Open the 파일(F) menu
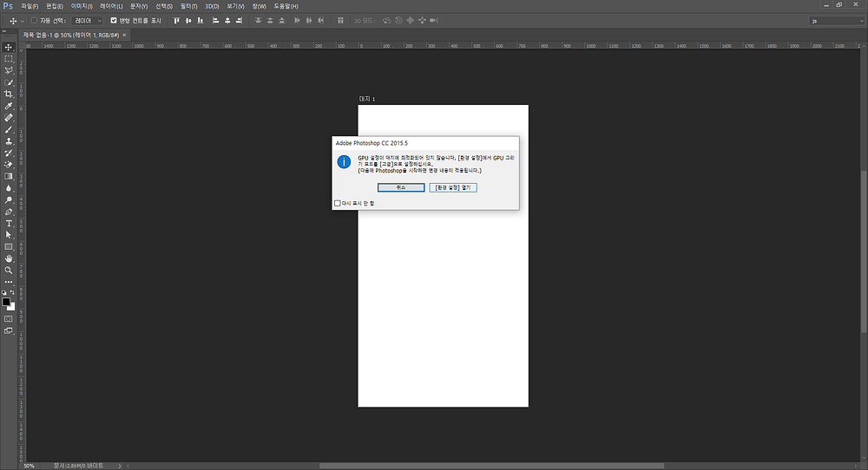 click(x=30, y=6)
